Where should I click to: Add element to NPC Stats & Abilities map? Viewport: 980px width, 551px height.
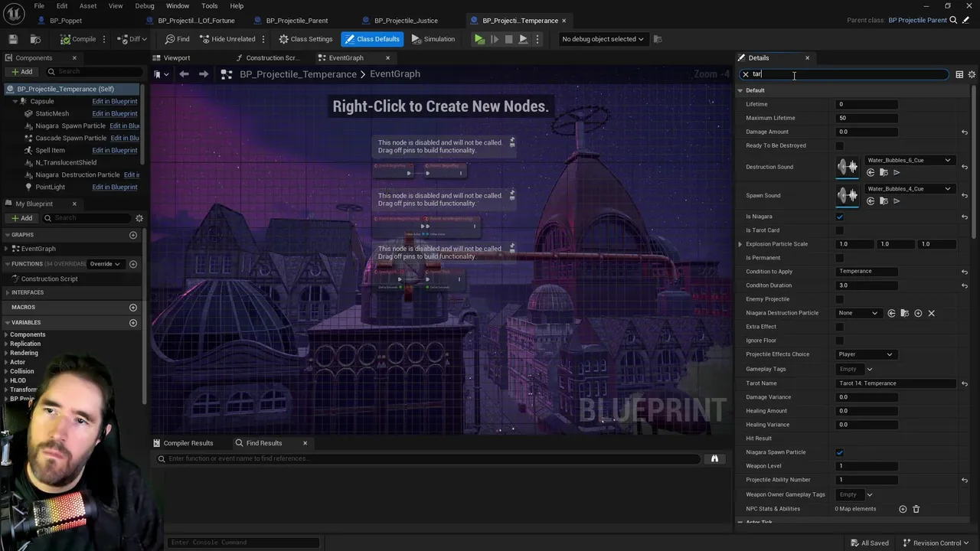pyautogui.click(x=903, y=509)
